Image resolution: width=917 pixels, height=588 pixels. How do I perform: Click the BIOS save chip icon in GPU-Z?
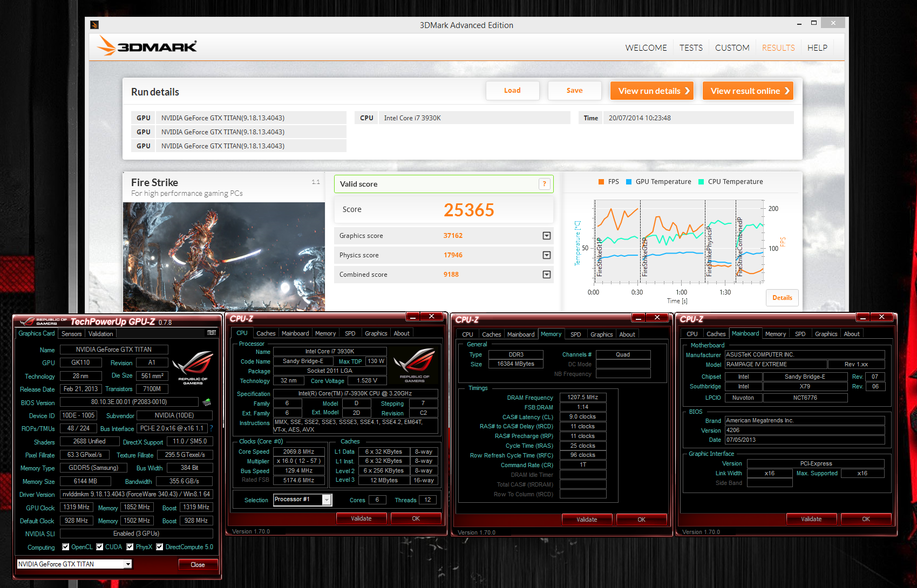(207, 402)
